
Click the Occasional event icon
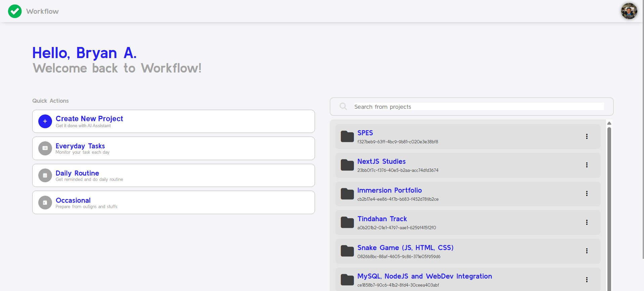pos(45,203)
